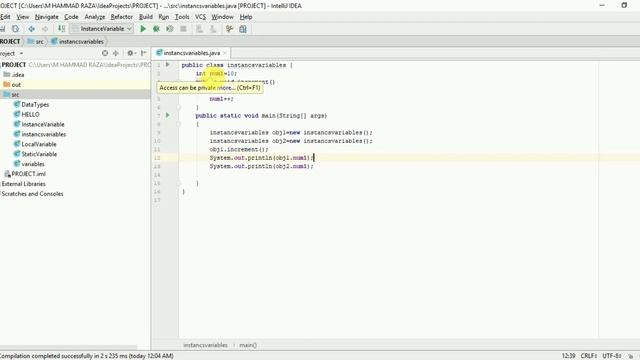Screen dimensions: 640x360
Task: Open the InstanceVariable run configuration dropdown
Action: [102, 29]
